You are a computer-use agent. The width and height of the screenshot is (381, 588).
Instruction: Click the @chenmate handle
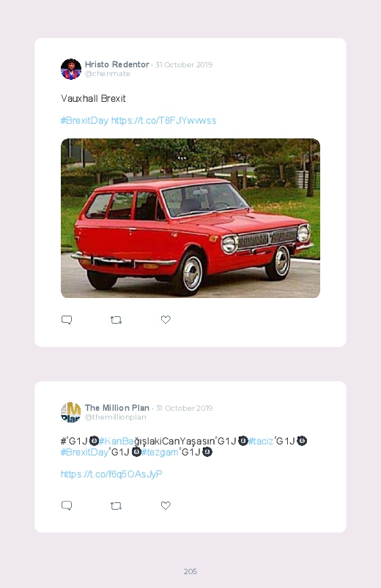coord(108,74)
